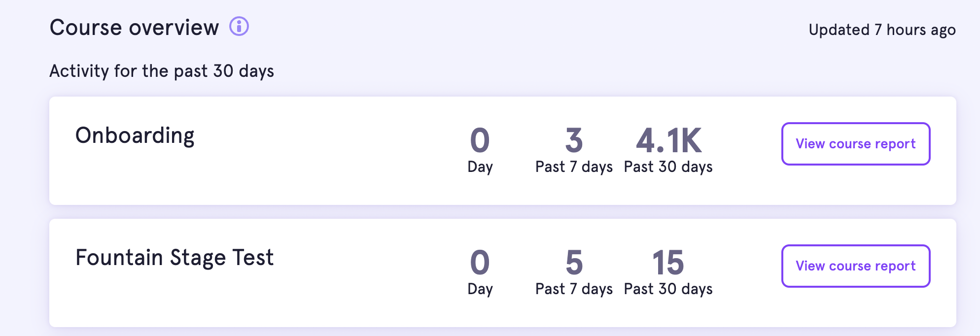Click the Course overview heading
Screen dimensions: 980x336
point(135,27)
